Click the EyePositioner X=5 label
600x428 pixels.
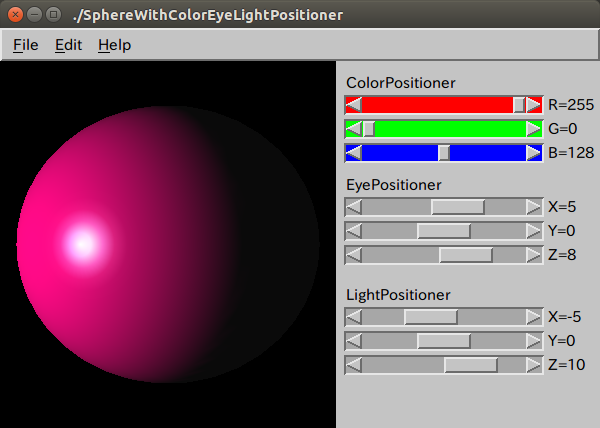[x=562, y=207]
